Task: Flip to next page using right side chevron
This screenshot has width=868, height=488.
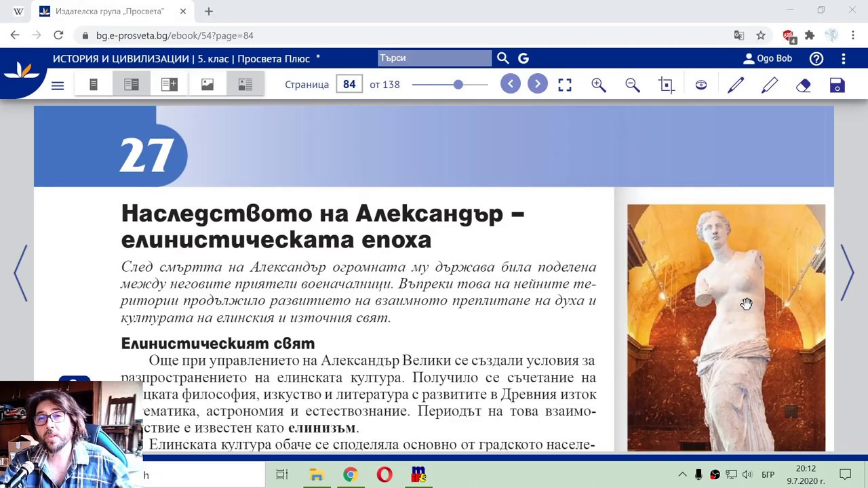Action: point(848,272)
